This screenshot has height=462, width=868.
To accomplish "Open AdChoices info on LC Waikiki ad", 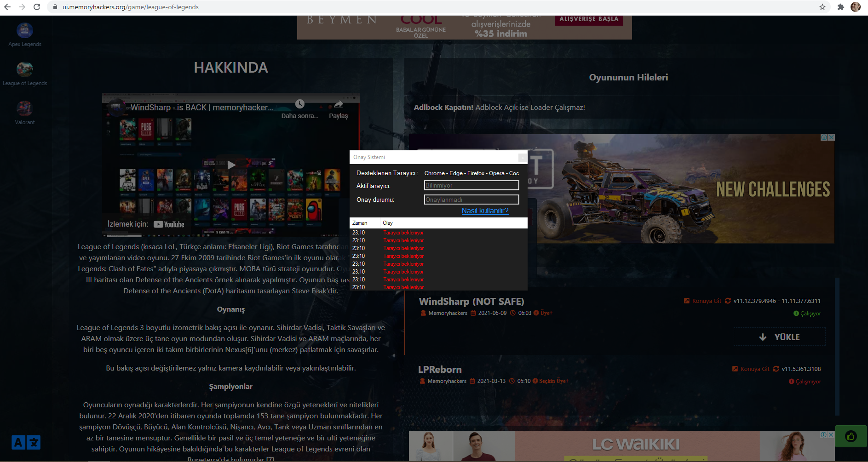I will click(x=824, y=434).
